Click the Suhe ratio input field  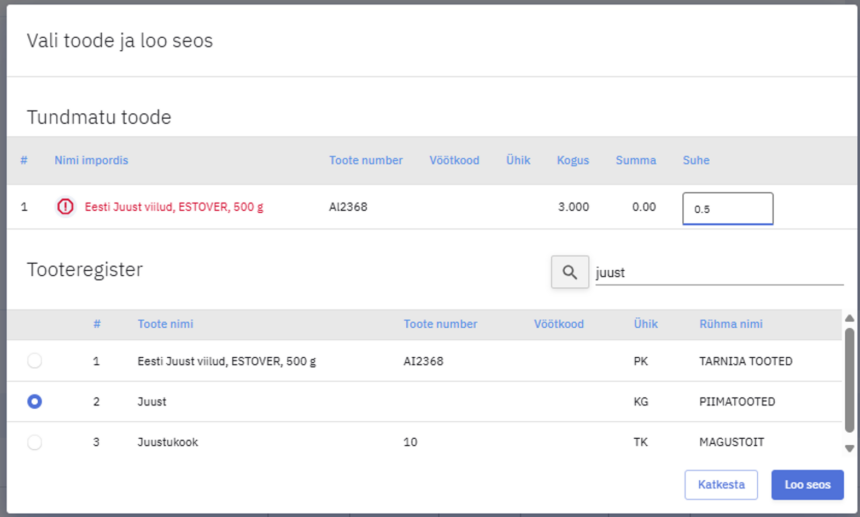click(727, 209)
